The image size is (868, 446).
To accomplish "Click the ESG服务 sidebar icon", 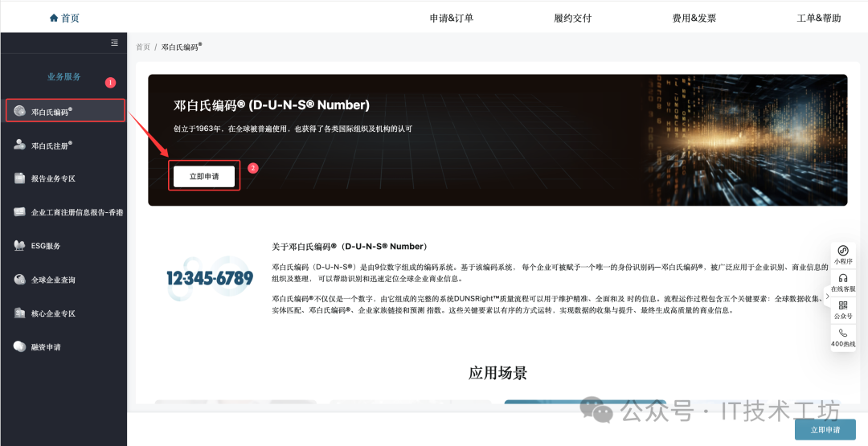I will pyautogui.click(x=19, y=246).
